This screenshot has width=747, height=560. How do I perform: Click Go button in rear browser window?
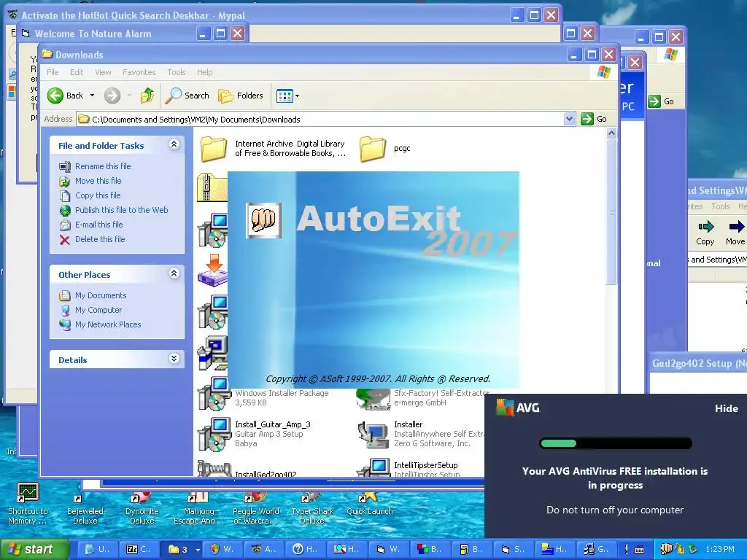(662, 101)
